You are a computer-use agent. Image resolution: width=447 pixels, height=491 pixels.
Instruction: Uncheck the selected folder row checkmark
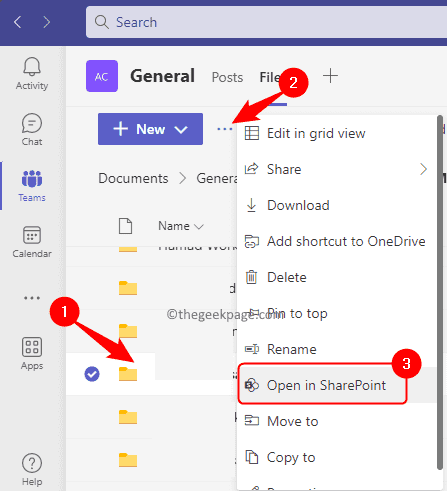[x=92, y=374]
